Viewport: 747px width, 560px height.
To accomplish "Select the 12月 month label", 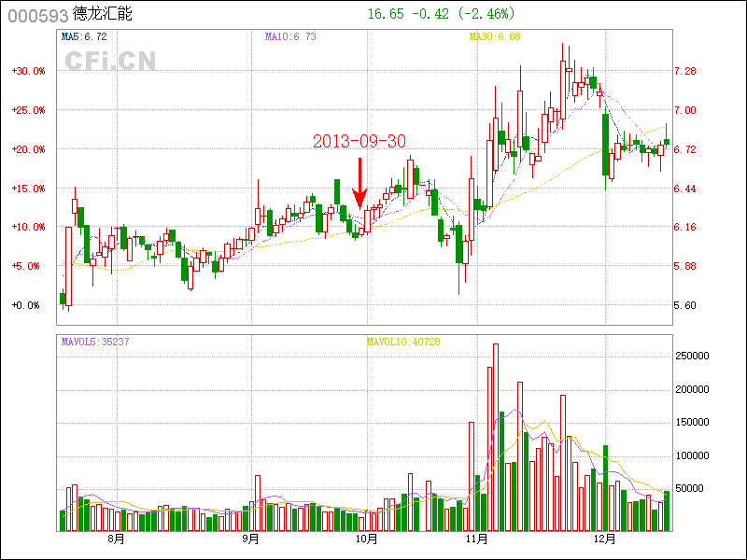I will (606, 539).
